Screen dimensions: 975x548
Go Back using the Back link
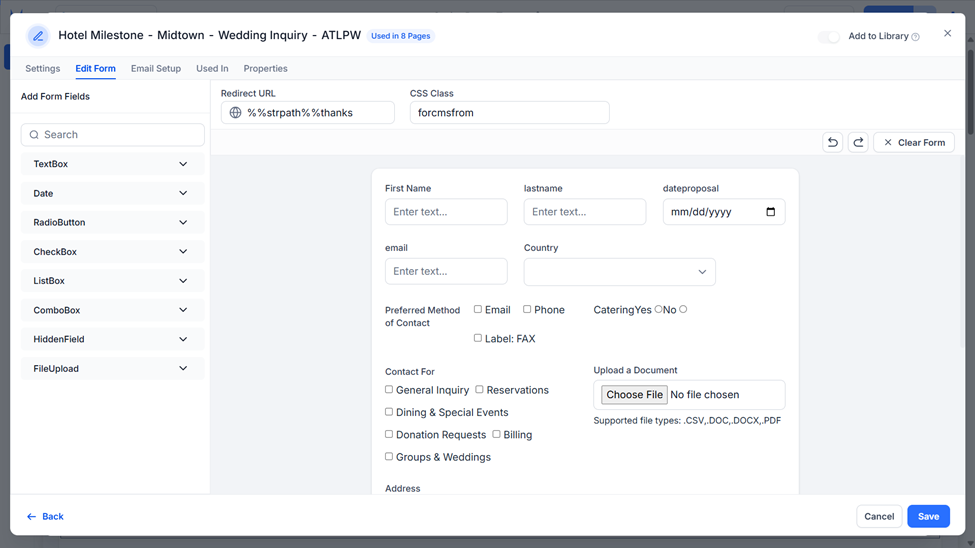point(45,516)
